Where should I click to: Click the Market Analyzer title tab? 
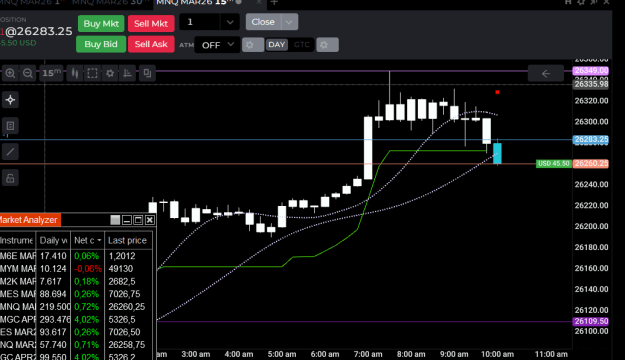29,220
